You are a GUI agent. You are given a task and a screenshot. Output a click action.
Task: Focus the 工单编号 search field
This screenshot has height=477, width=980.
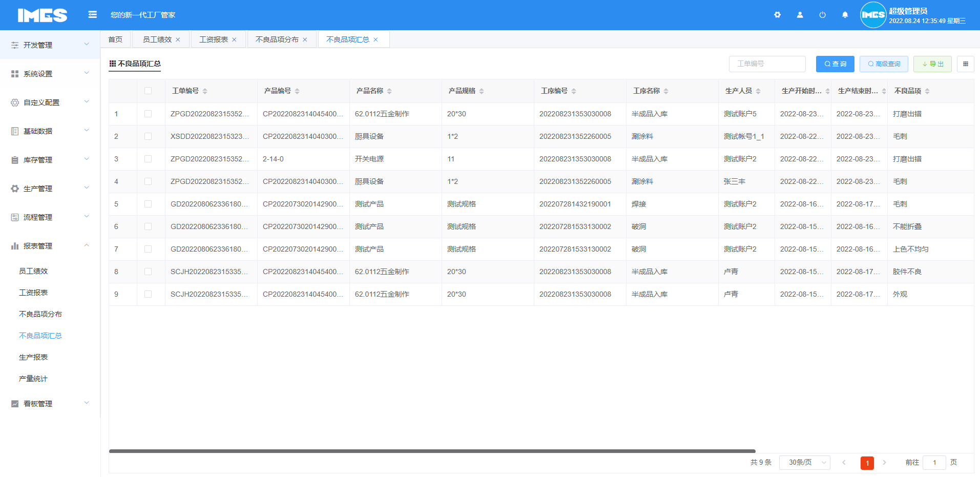pyautogui.click(x=767, y=64)
